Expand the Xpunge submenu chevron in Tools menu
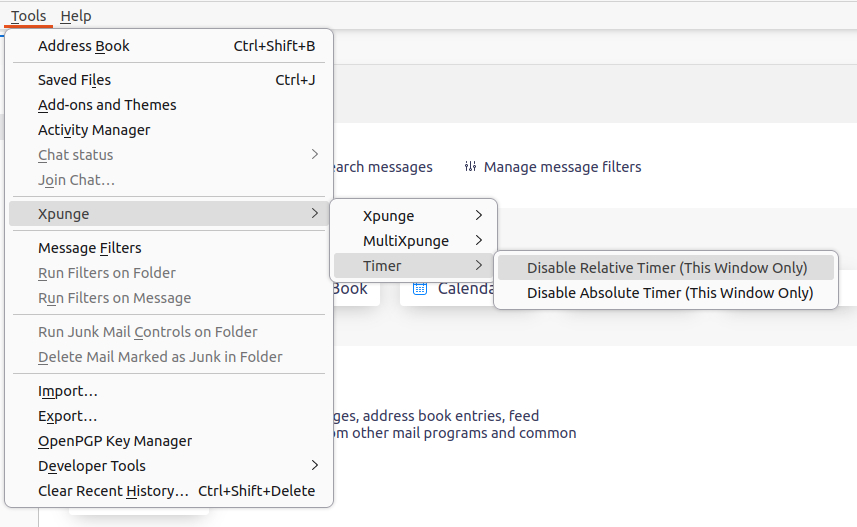Screen dimensions: 857x527 click(314, 213)
